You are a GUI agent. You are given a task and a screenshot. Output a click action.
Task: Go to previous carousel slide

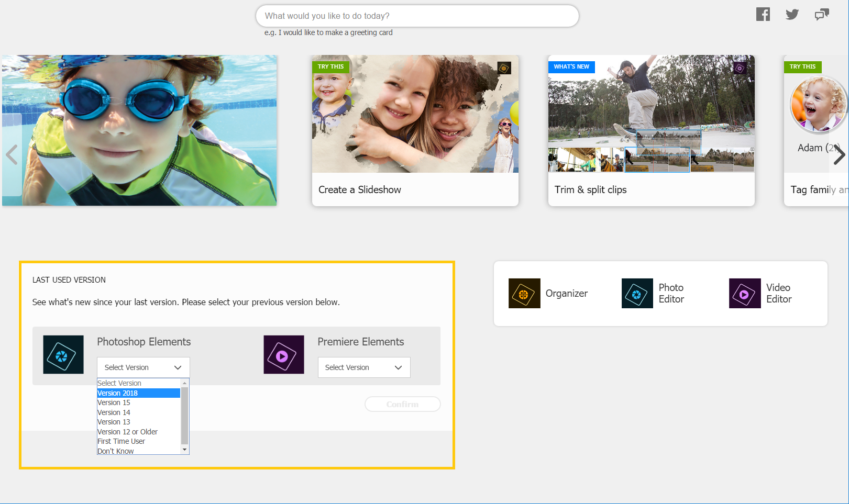[x=12, y=154]
